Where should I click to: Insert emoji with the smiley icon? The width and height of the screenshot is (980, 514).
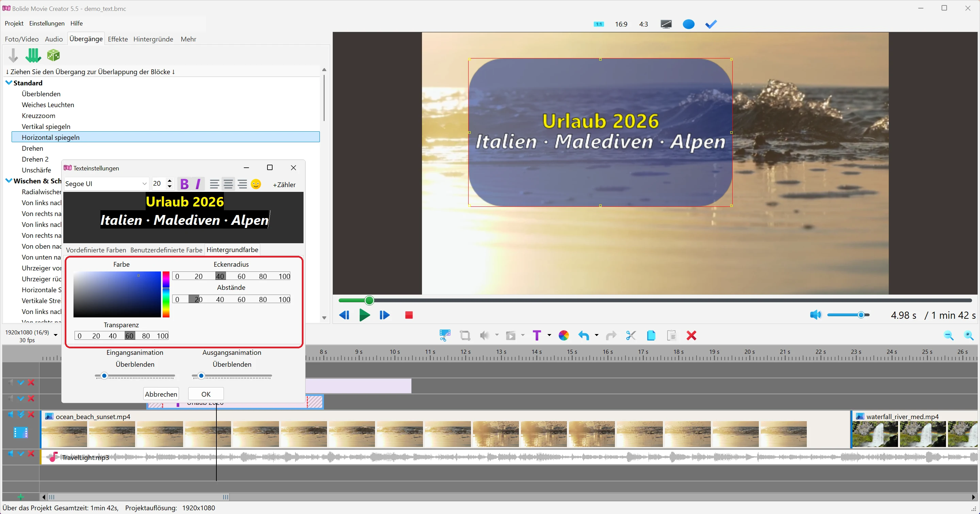[256, 184]
